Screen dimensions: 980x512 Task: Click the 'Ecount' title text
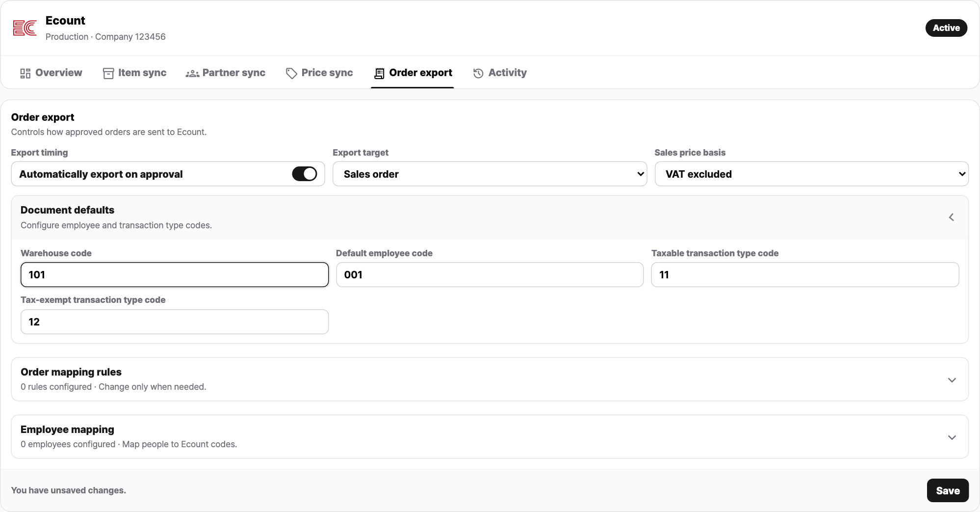[x=65, y=21]
